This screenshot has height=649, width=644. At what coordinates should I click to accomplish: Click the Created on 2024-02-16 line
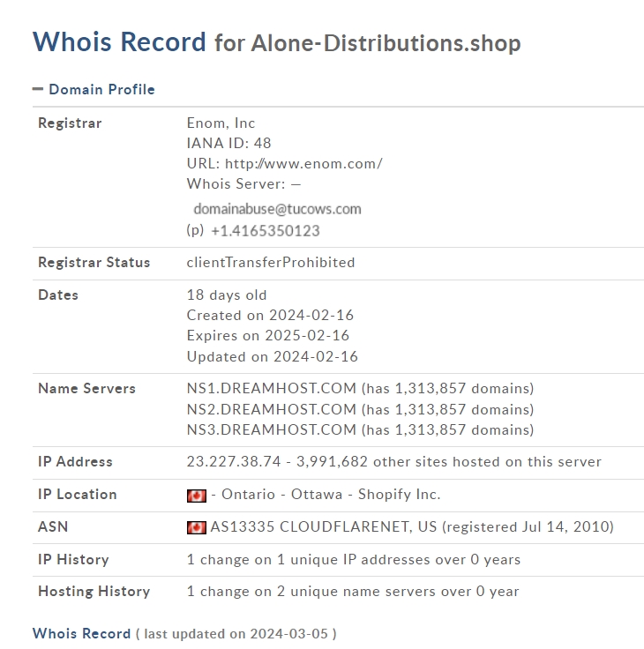(270, 316)
